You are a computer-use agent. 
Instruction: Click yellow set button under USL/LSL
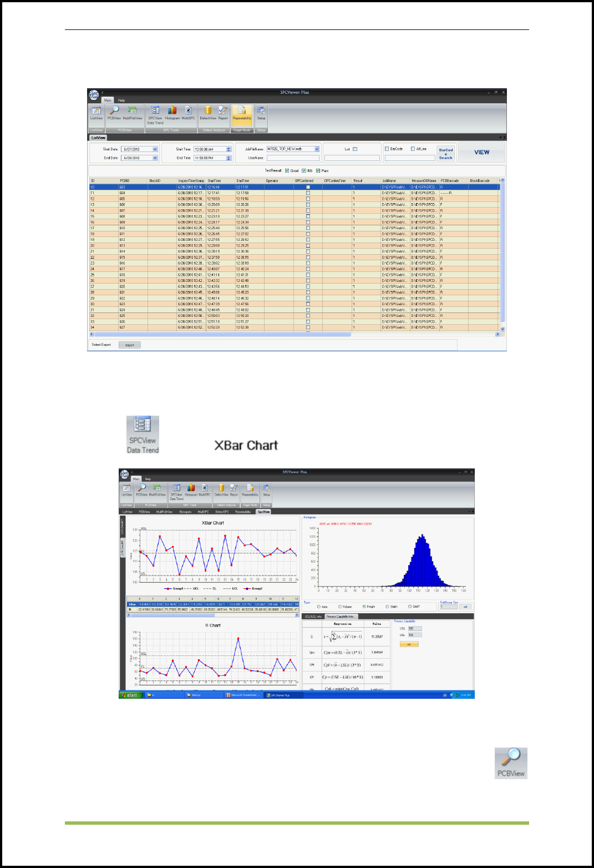pyautogui.click(x=409, y=644)
